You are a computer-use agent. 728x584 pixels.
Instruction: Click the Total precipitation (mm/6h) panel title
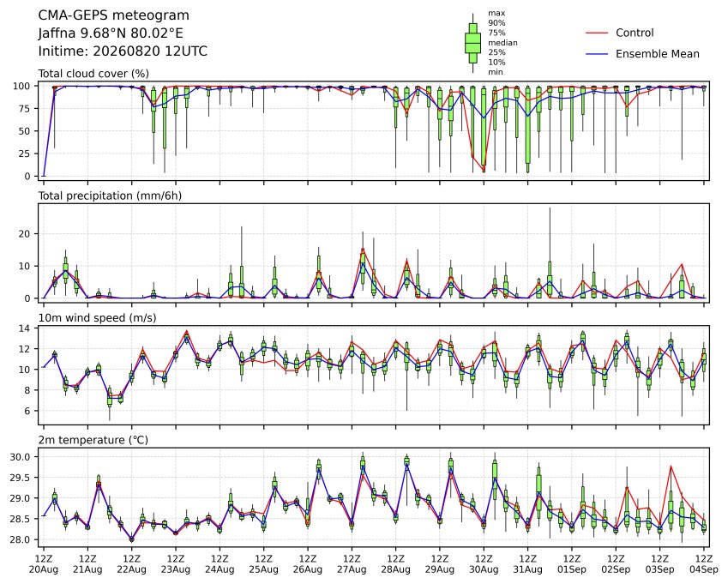(x=110, y=196)
